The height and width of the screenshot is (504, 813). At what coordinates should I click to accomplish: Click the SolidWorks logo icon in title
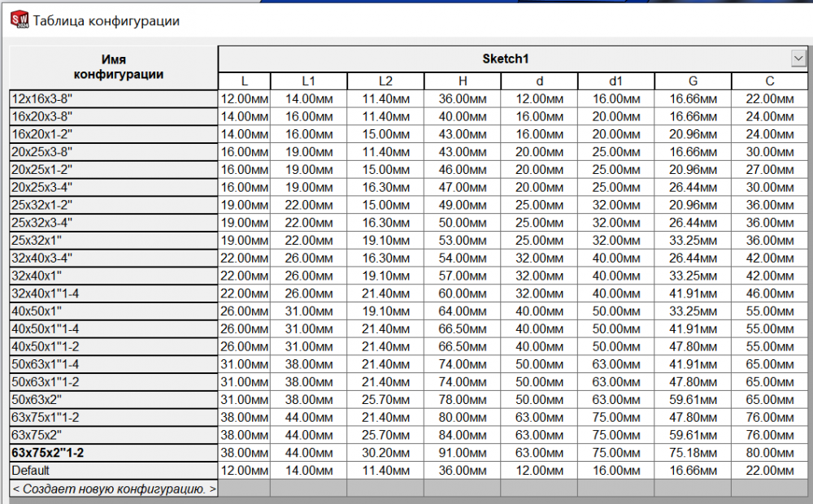(x=20, y=20)
